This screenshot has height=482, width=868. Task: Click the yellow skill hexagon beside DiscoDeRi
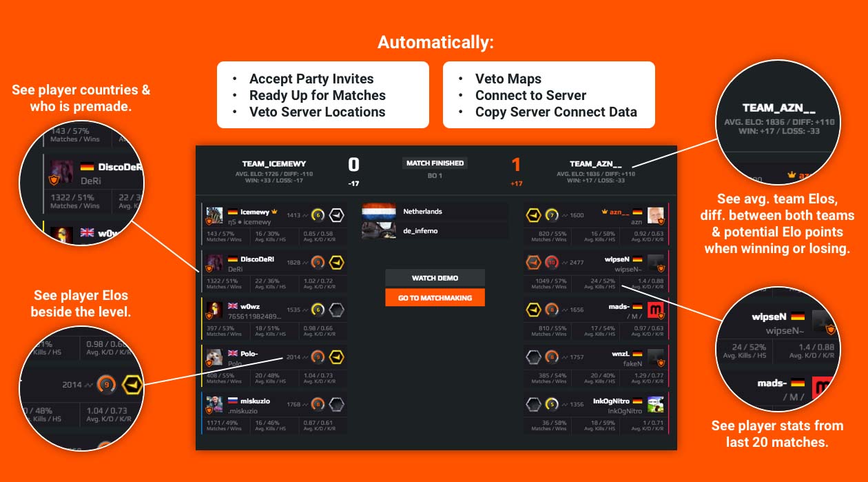(x=337, y=262)
